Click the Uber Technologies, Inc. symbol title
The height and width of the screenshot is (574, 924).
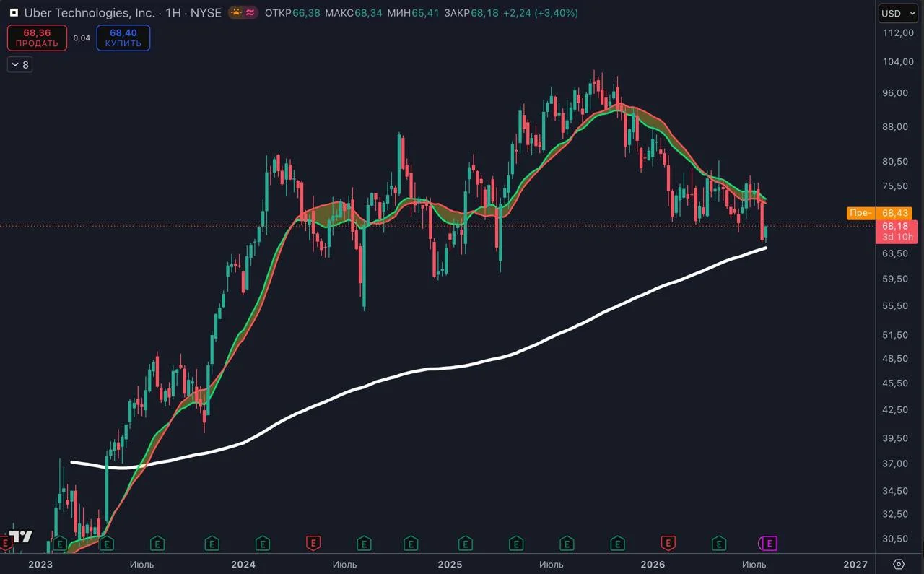pos(89,13)
